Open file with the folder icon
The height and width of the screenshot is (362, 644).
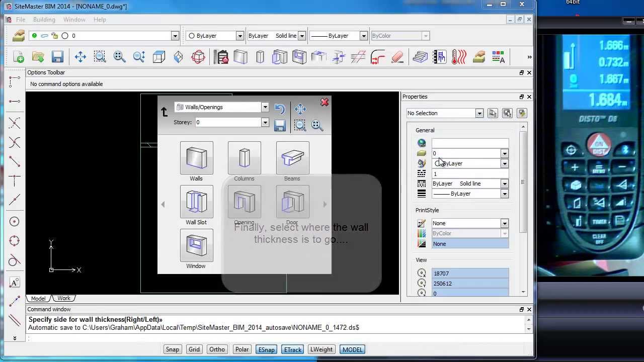(38, 57)
